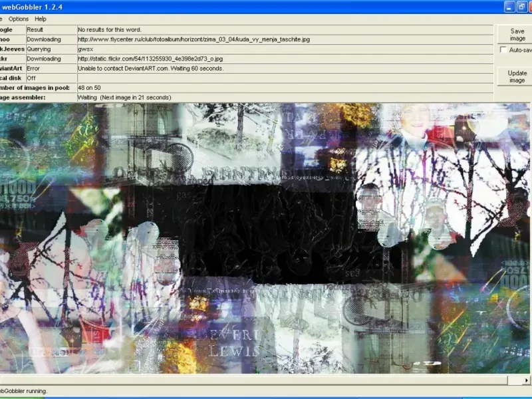Open the Help menu
Screen dimensions: 532x399
[x=41, y=19]
